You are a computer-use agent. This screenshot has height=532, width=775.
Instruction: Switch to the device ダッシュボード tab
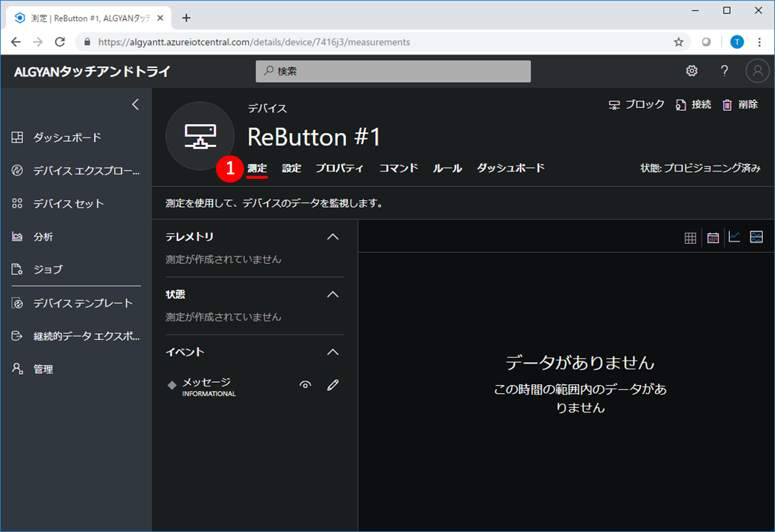click(510, 168)
